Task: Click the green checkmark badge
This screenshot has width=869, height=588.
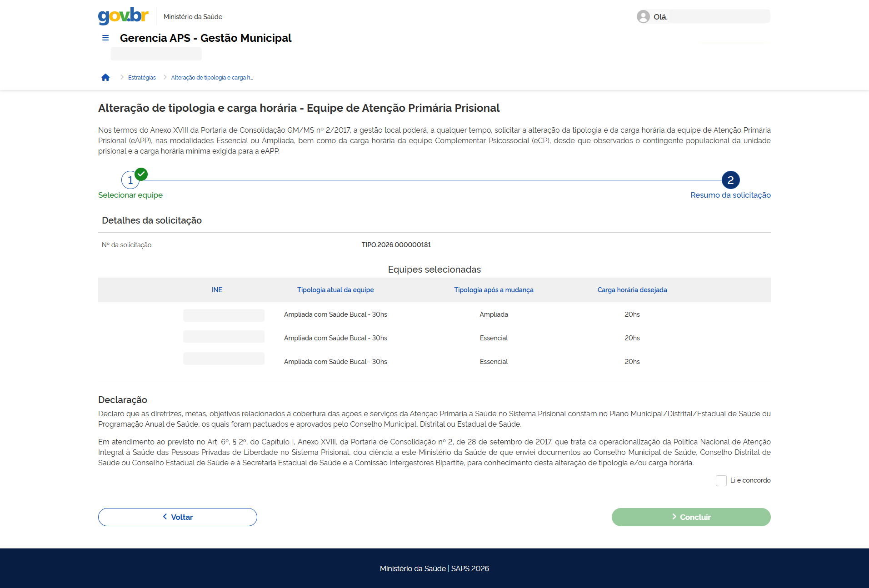Action: pos(141,174)
